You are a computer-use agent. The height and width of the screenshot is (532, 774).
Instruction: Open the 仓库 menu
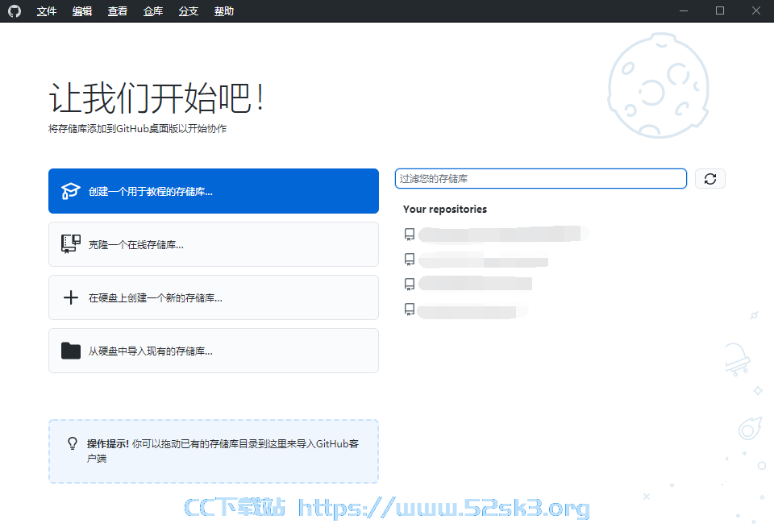[x=153, y=10]
